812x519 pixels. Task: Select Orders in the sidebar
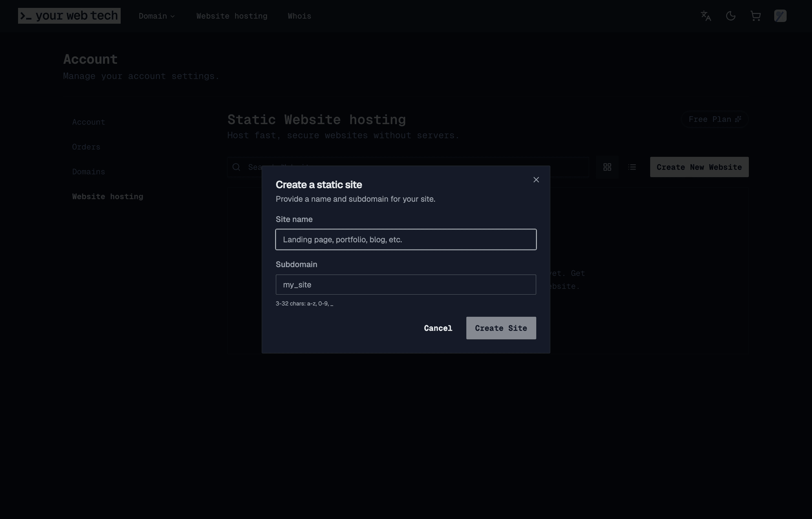coord(86,147)
